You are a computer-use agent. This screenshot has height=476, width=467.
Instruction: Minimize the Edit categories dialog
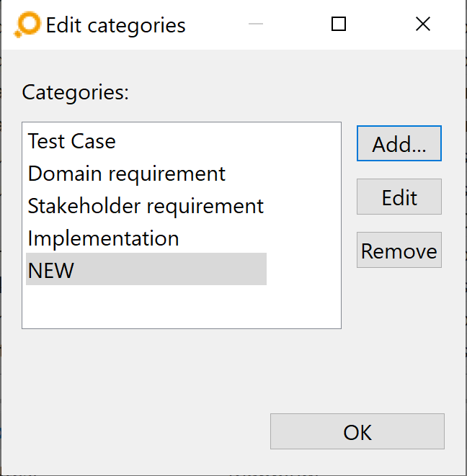pos(256,24)
